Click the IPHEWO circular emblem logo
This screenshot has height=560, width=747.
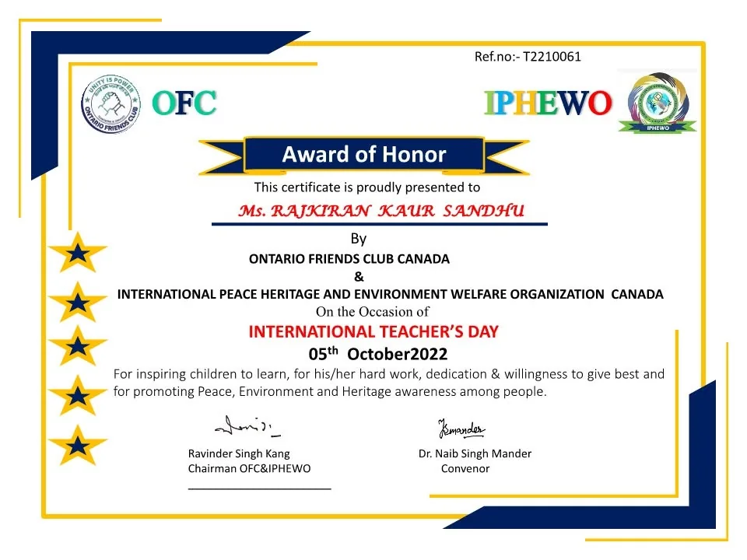pyautogui.click(x=658, y=102)
